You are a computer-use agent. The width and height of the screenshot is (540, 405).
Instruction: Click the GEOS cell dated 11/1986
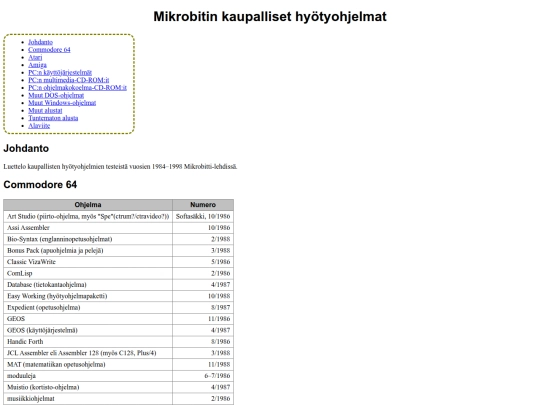click(x=88, y=319)
